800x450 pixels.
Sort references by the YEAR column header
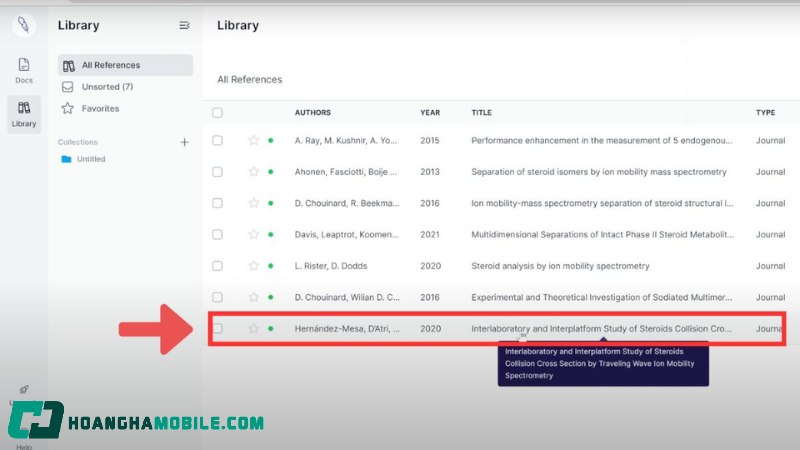pos(430,113)
